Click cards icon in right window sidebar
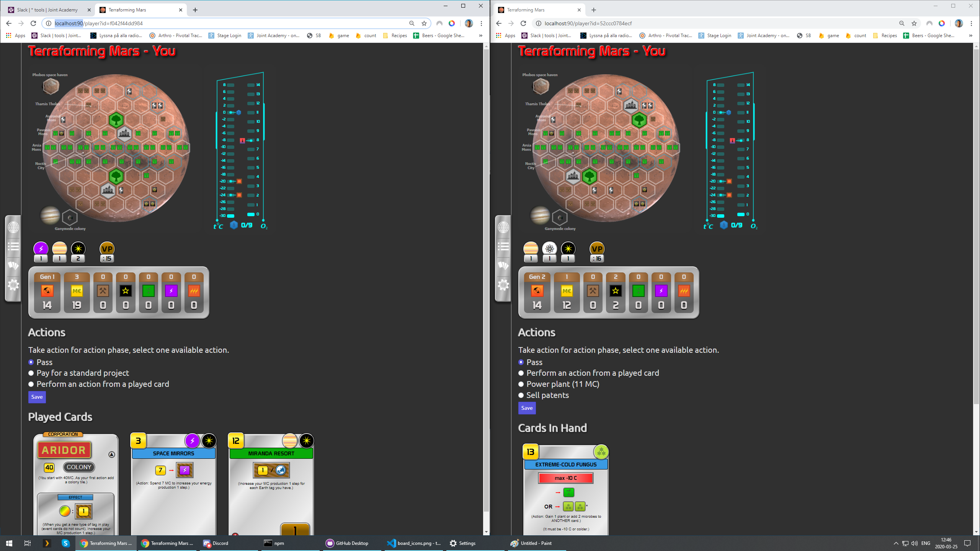 click(503, 265)
